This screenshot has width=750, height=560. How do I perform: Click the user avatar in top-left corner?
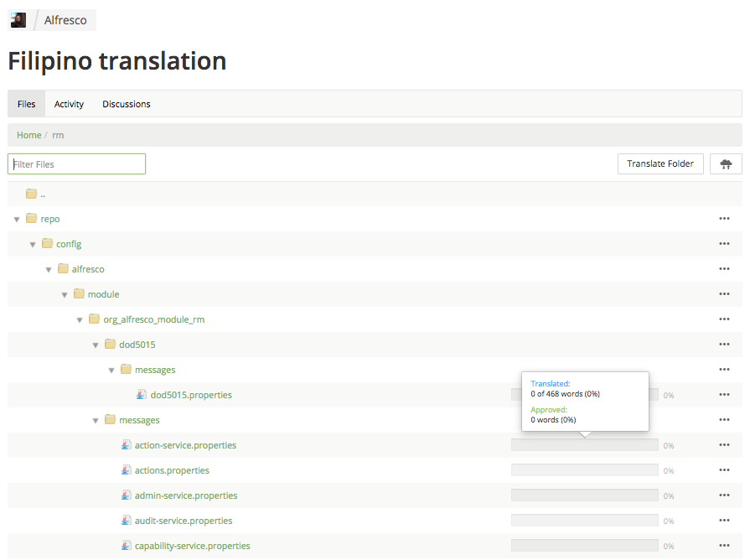[18, 19]
